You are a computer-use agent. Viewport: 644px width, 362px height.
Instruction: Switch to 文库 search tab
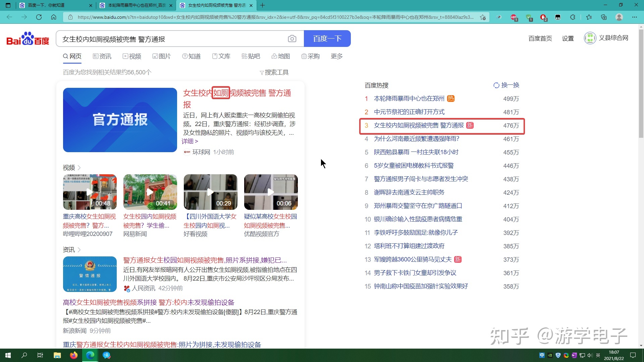point(221,56)
